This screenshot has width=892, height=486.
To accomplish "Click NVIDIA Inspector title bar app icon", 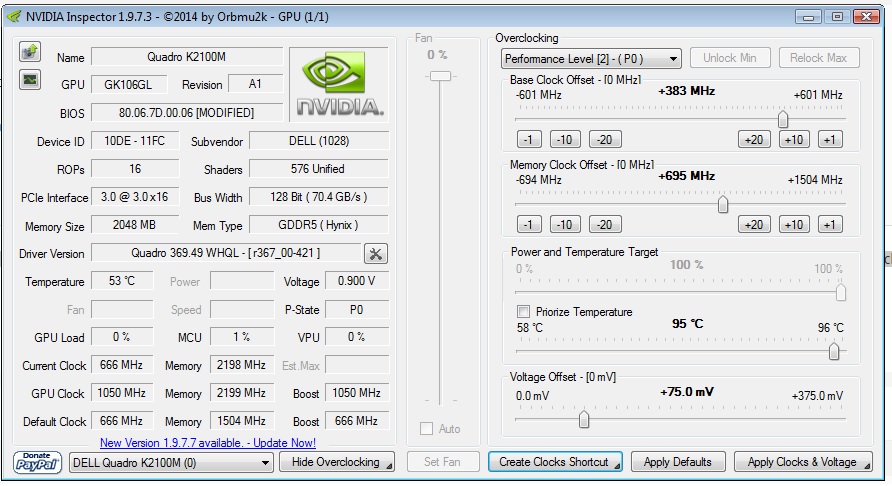I will 14,17.
